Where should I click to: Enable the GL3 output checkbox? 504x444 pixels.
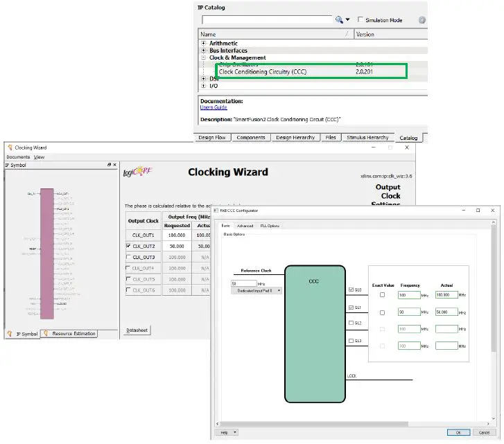click(x=351, y=341)
